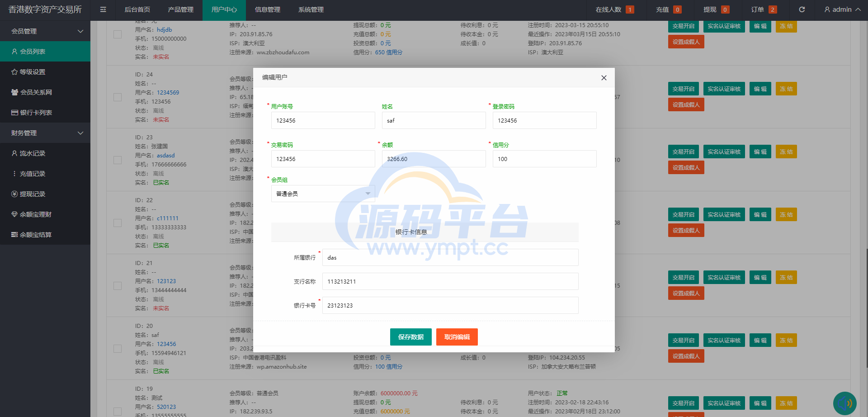
Task: Click 冻结 button for member ID 23
Action: [x=786, y=152]
